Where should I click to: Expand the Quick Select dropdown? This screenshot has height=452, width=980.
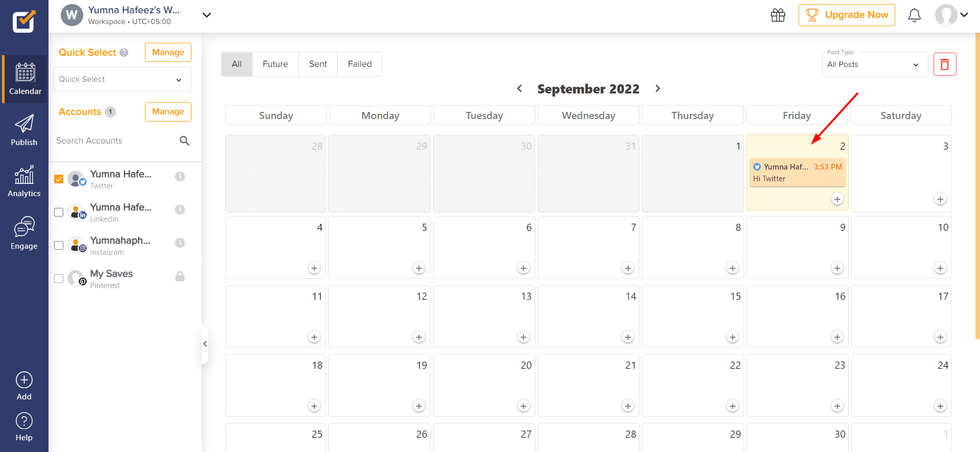pyautogui.click(x=122, y=80)
